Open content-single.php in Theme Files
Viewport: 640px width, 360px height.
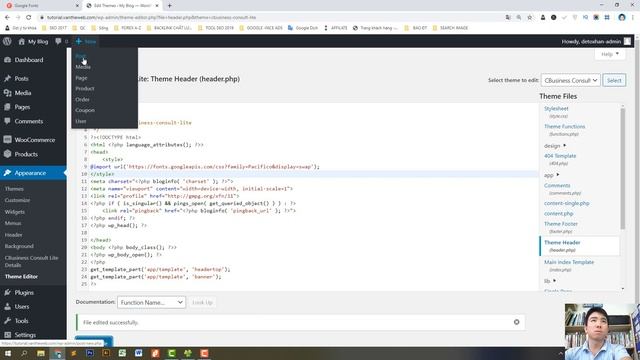coord(566,203)
